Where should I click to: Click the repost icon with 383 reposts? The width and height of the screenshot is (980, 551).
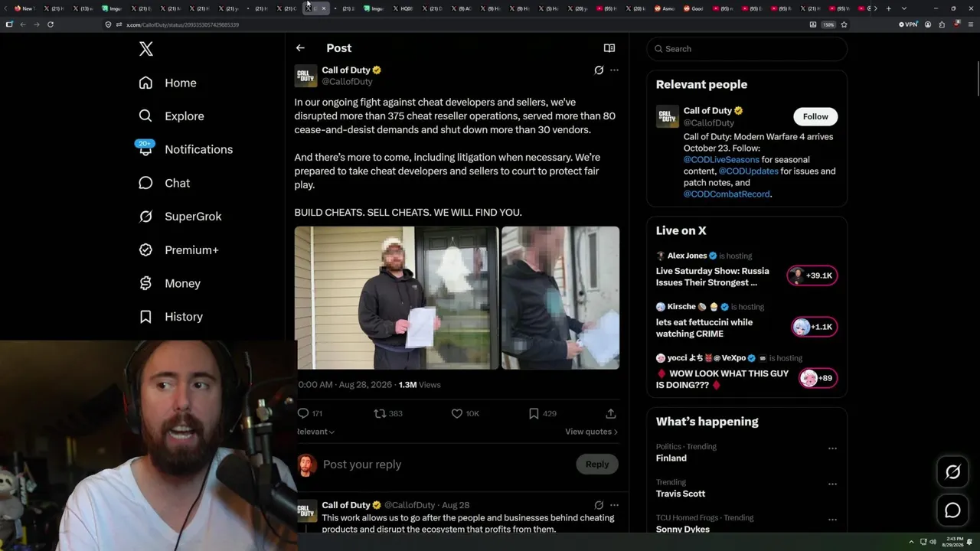point(380,413)
